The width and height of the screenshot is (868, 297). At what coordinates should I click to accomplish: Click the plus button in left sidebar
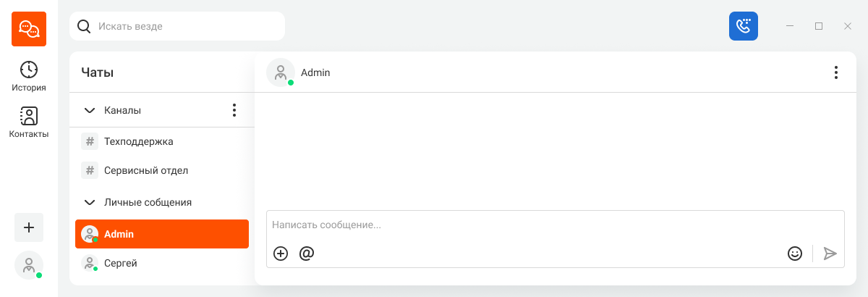pyautogui.click(x=29, y=227)
